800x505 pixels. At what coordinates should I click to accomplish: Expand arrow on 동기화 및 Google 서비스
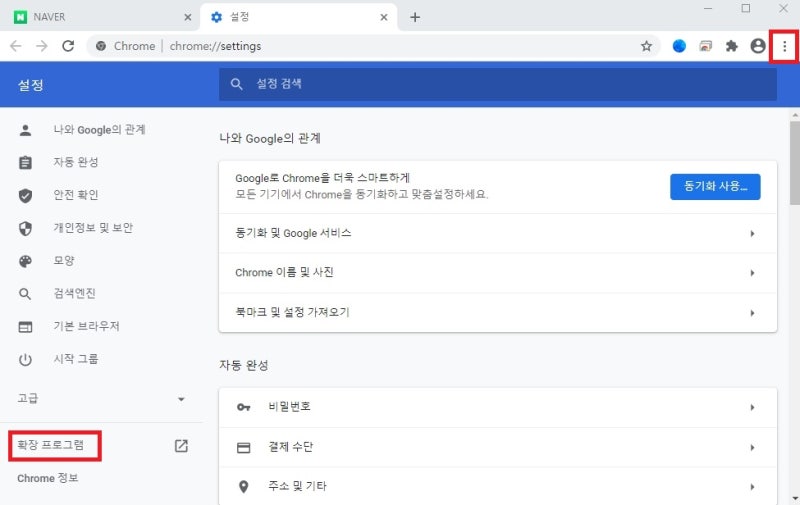752,234
